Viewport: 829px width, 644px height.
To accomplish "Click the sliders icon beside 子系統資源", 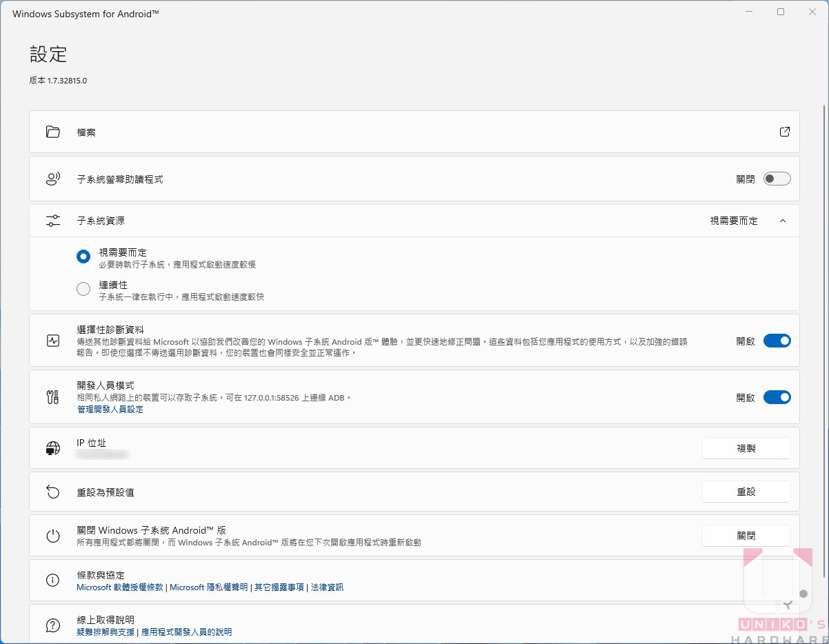I will 53,221.
